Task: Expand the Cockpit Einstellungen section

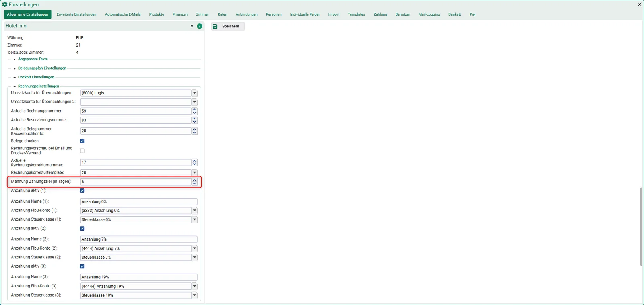Action: coord(36,77)
